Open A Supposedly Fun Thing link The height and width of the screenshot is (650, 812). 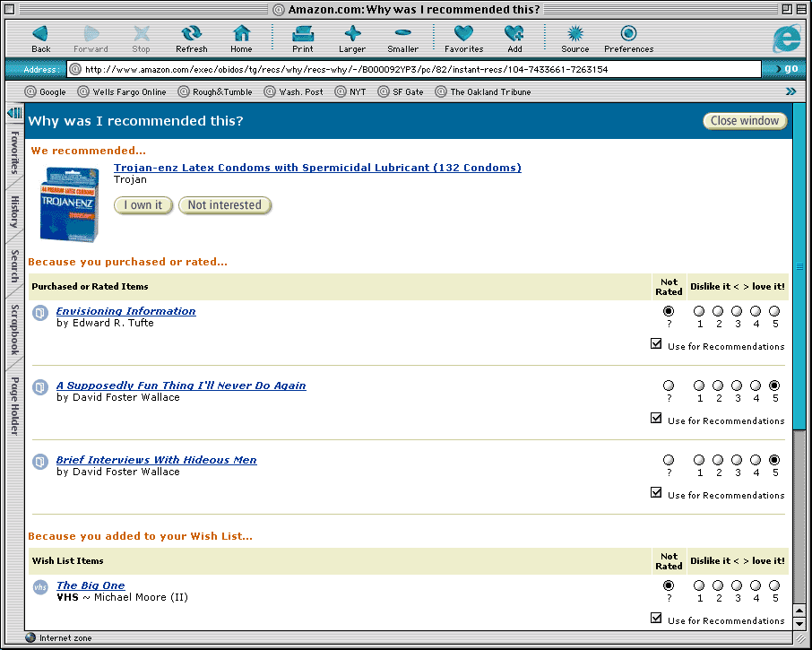(x=181, y=386)
